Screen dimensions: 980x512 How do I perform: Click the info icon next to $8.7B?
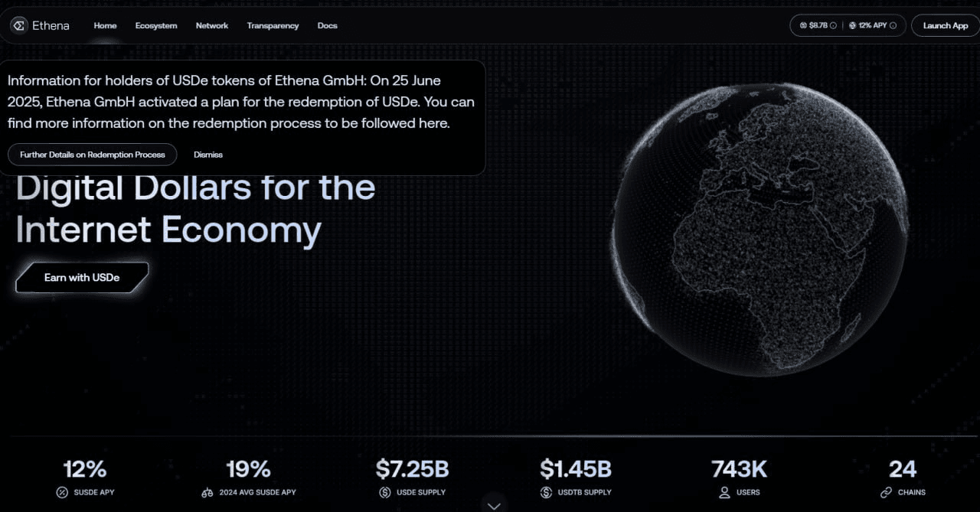coord(833,26)
